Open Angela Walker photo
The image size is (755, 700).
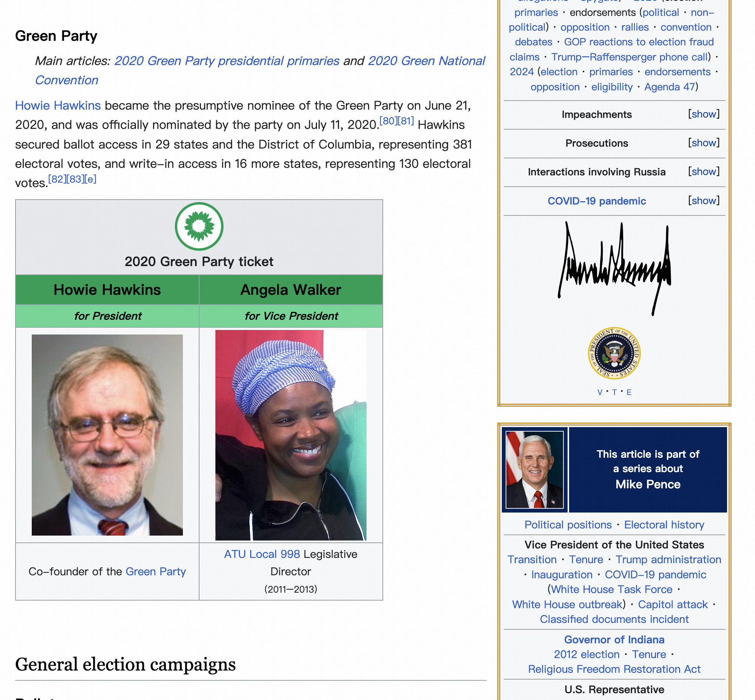pos(291,434)
